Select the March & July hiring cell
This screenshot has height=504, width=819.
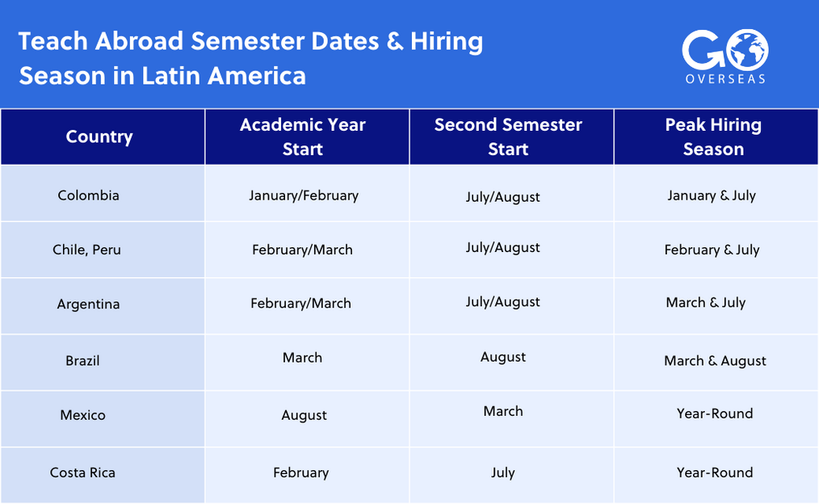point(706,303)
